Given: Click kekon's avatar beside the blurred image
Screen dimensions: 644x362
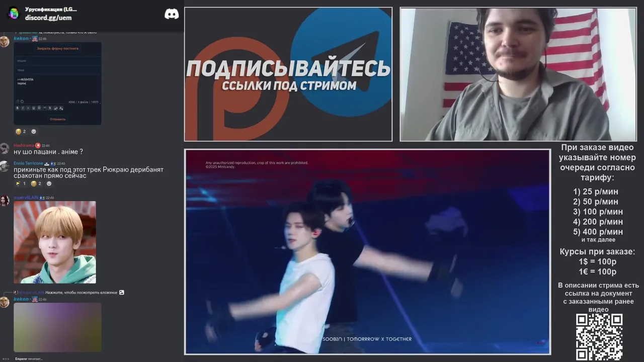Looking at the screenshot, I should (x=5, y=302).
